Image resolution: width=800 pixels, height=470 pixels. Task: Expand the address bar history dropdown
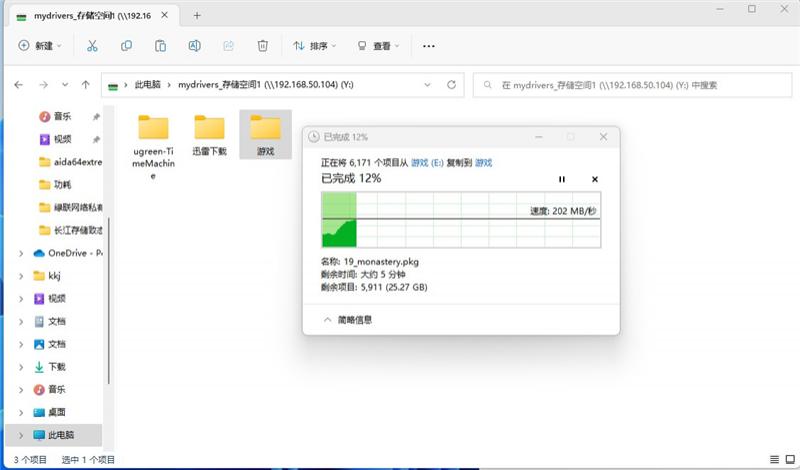click(428, 85)
